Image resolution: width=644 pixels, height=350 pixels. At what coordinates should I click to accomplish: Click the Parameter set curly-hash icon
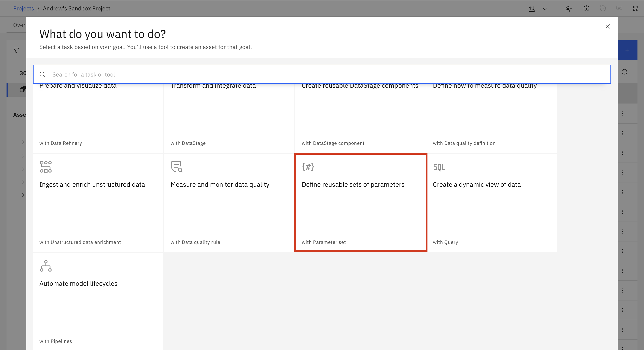(308, 167)
